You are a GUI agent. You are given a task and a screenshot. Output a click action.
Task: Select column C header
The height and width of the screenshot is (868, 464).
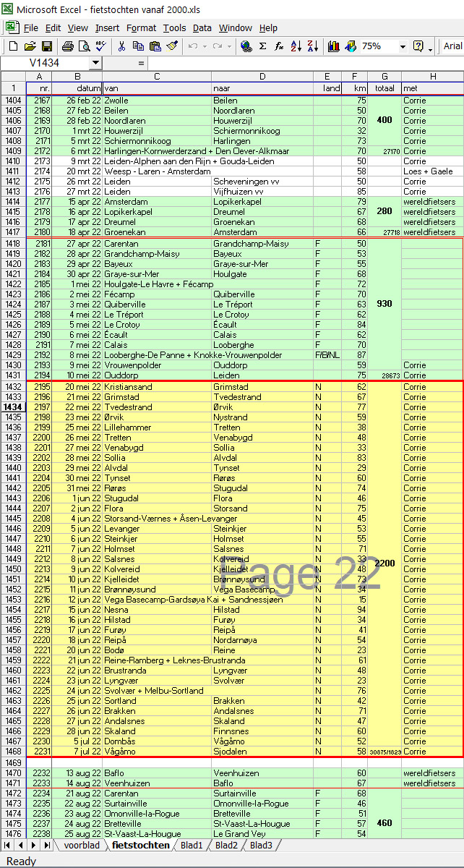click(157, 76)
